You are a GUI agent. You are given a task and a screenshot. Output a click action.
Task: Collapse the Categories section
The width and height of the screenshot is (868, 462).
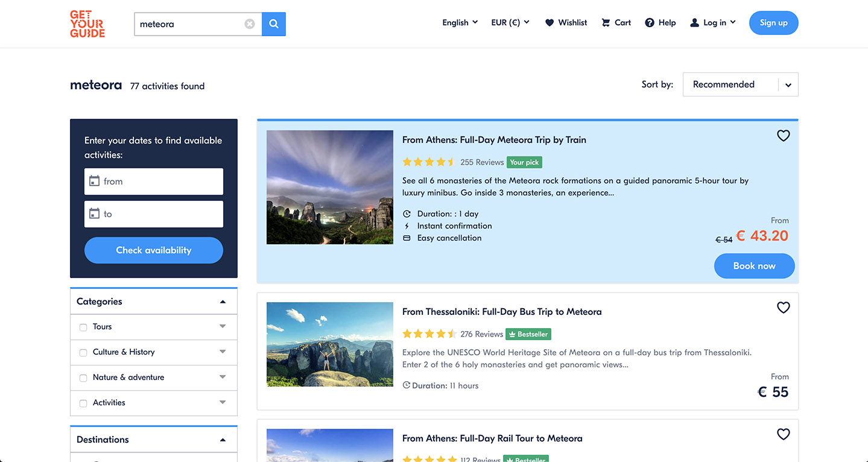tap(223, 302)
